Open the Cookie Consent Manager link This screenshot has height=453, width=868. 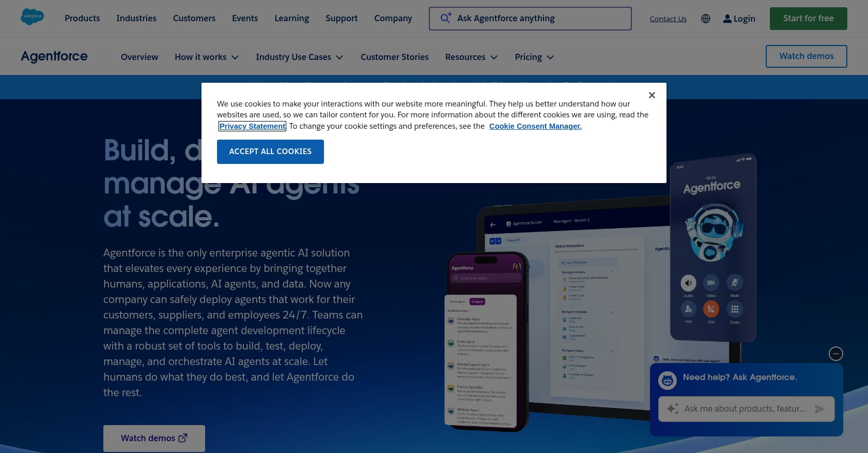(x=535, y=126)
